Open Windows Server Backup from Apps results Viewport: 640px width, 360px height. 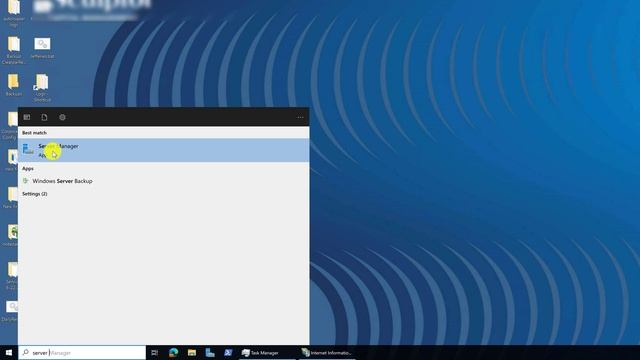pos(163,181)
